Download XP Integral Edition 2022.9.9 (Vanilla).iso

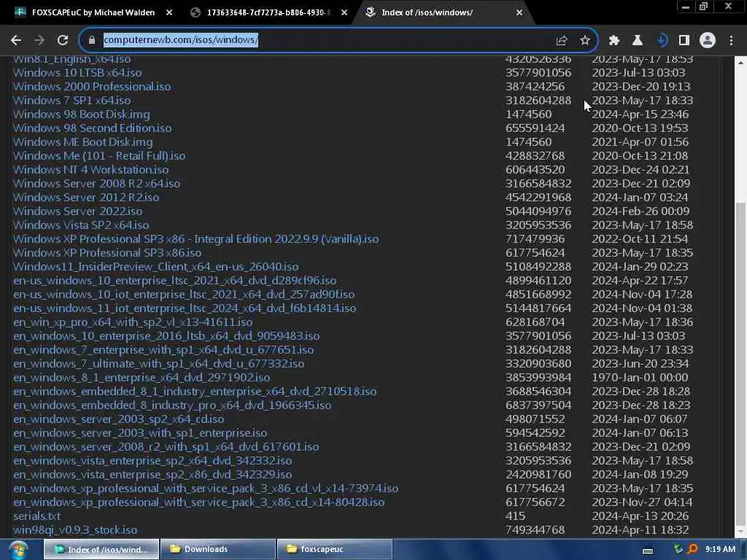196,239
